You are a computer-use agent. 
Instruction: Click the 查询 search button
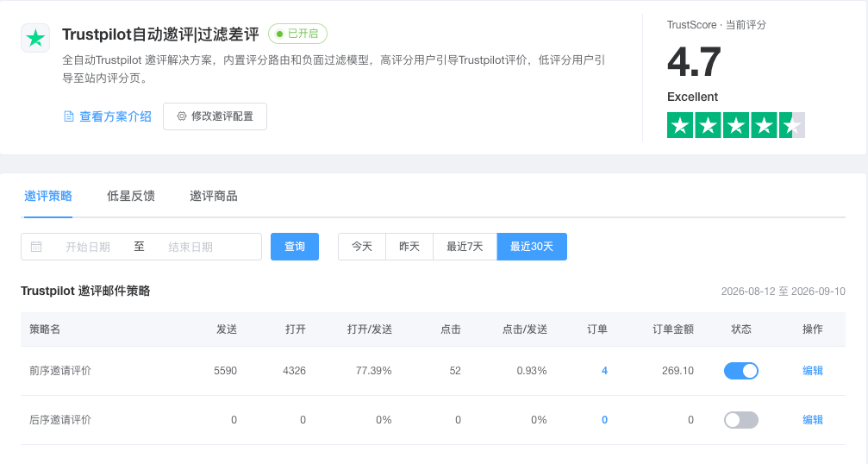(x=295, y=247)
